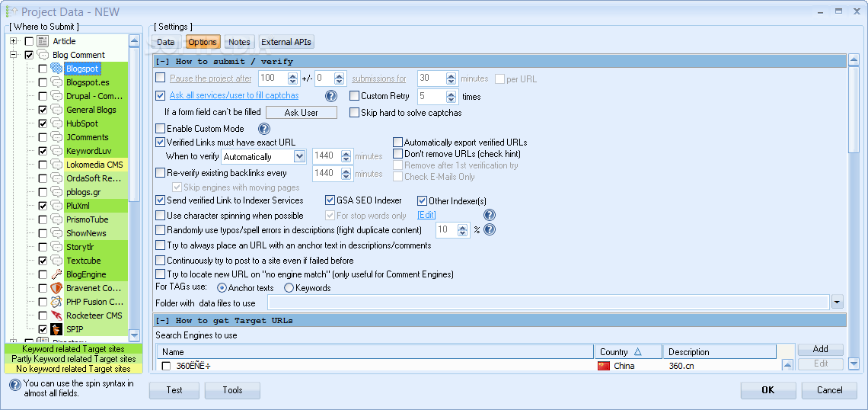Check the 360 search engine row checkbox

[x=166, y=366]
